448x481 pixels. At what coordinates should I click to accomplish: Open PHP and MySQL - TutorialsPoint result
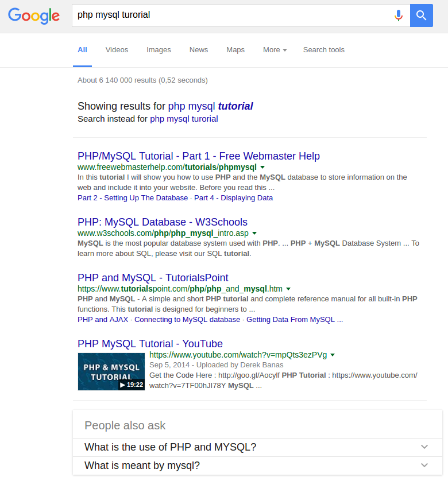click(x=153, y=278)
